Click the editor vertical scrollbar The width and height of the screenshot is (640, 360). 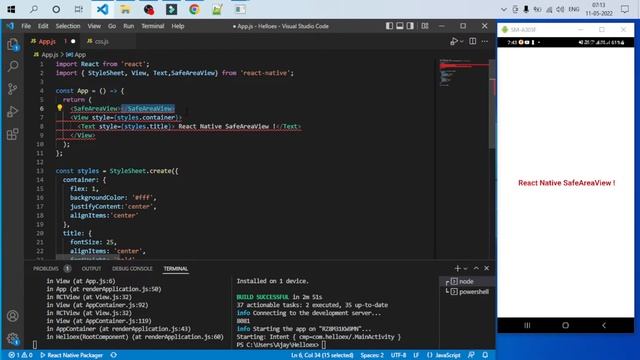(492, 104)
